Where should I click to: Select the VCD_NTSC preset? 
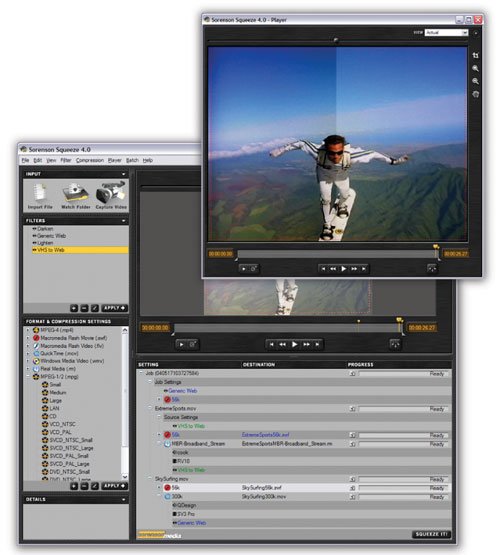[62, 424]
